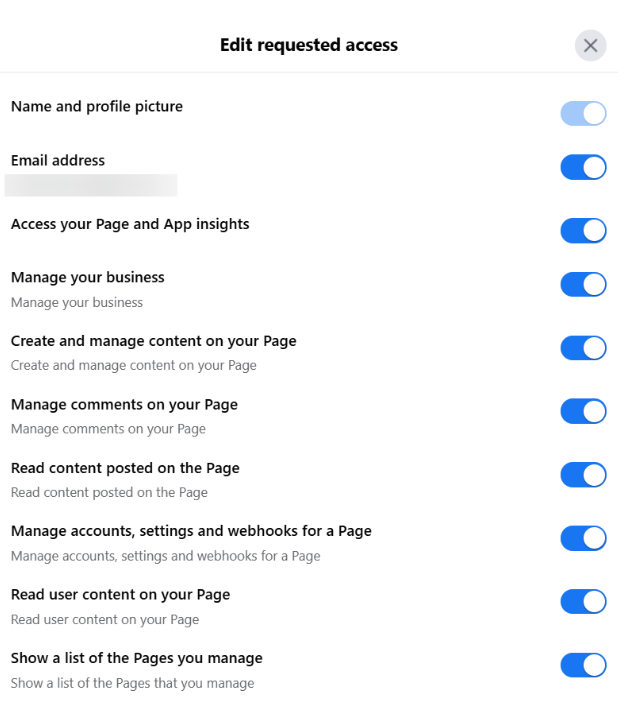Click the bold Read content posted on the Page title
Viewport: 631px width, 715px height.
tap(125, 468)
